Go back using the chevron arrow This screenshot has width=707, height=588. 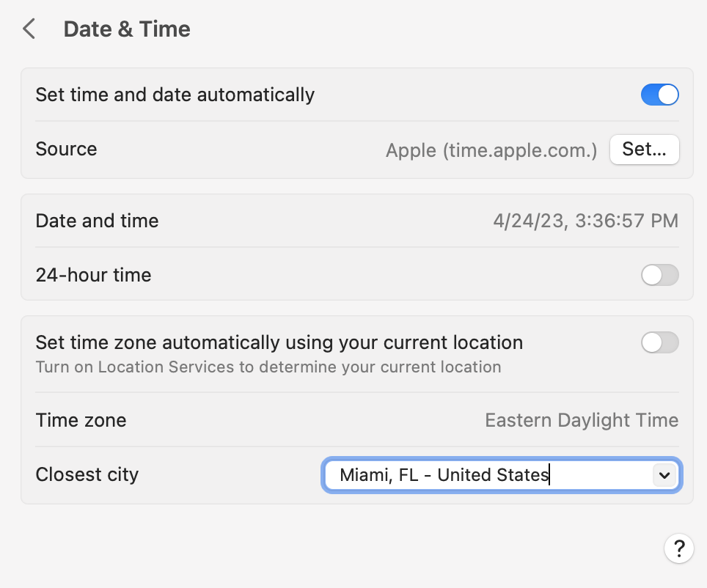[29, 29]
